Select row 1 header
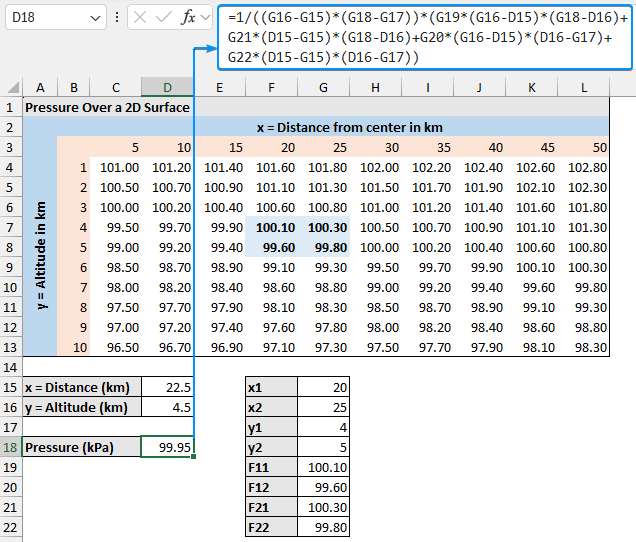636x542 pixels. tap(10, 108)
